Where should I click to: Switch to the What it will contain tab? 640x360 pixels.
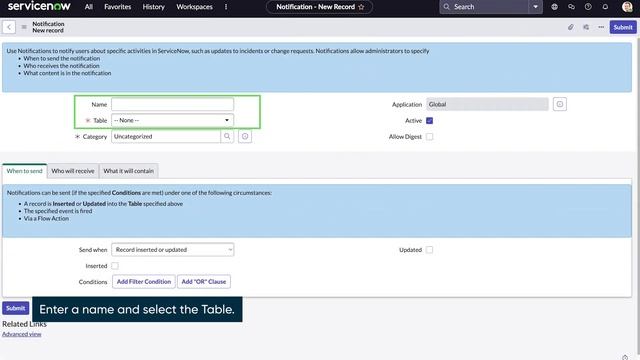tap(129, 171)
